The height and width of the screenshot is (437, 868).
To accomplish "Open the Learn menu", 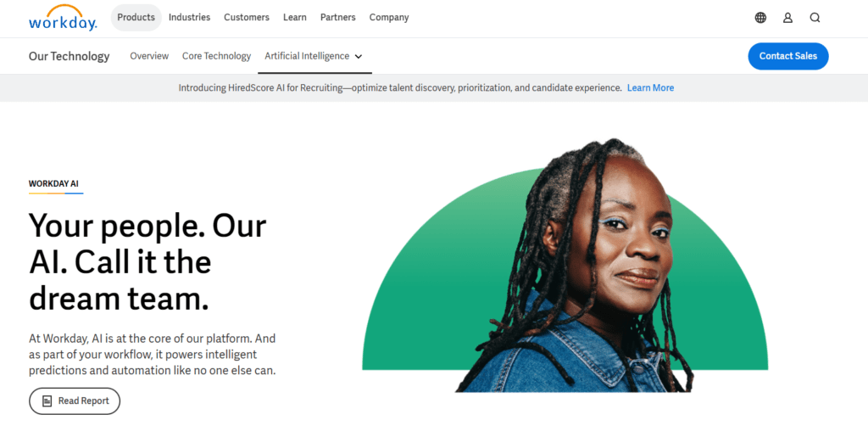I will 295,17.
